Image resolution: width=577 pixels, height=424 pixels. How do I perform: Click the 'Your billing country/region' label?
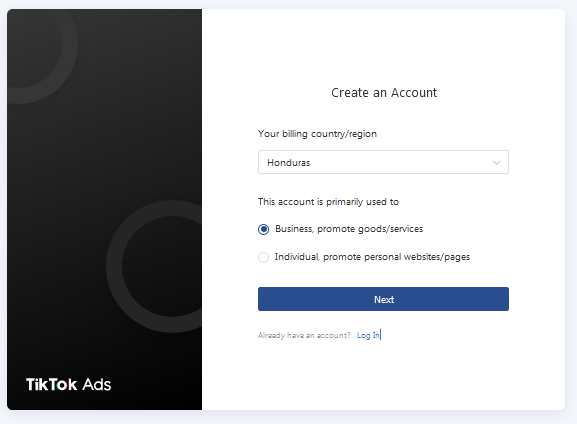(x=317, y=134)
